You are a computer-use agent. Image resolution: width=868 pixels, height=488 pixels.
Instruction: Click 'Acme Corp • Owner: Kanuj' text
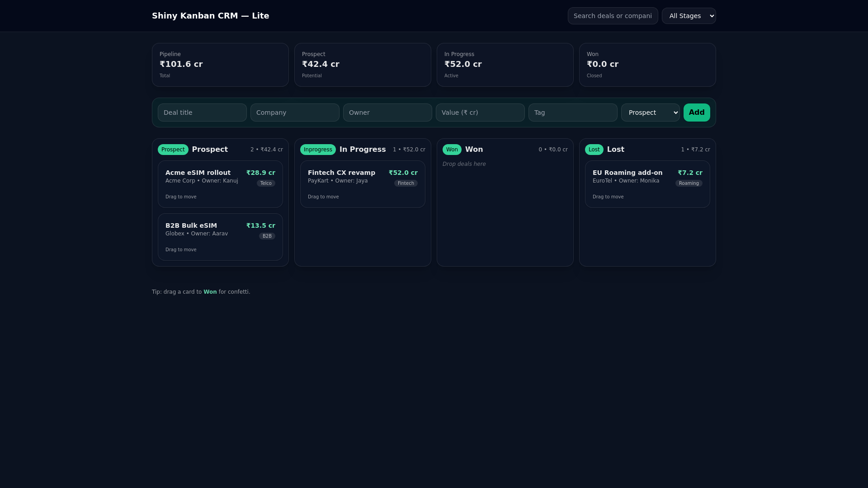coord(202,181)
